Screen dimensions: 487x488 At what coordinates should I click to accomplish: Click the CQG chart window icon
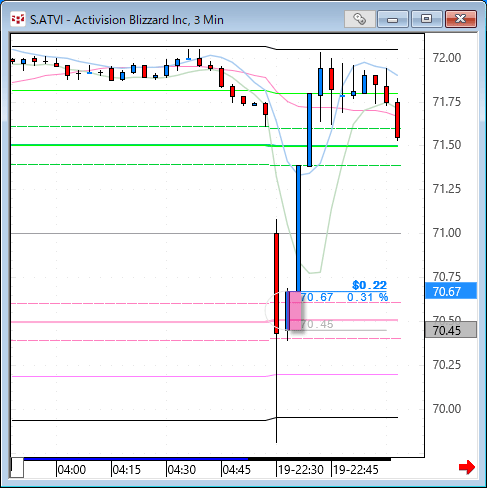18,19
